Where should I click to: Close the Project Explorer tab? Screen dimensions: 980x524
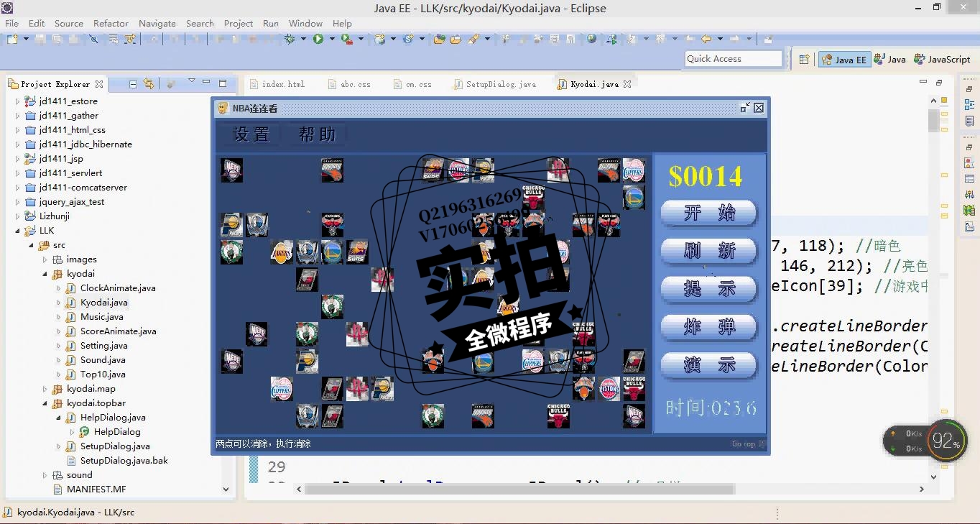point(99,84)
